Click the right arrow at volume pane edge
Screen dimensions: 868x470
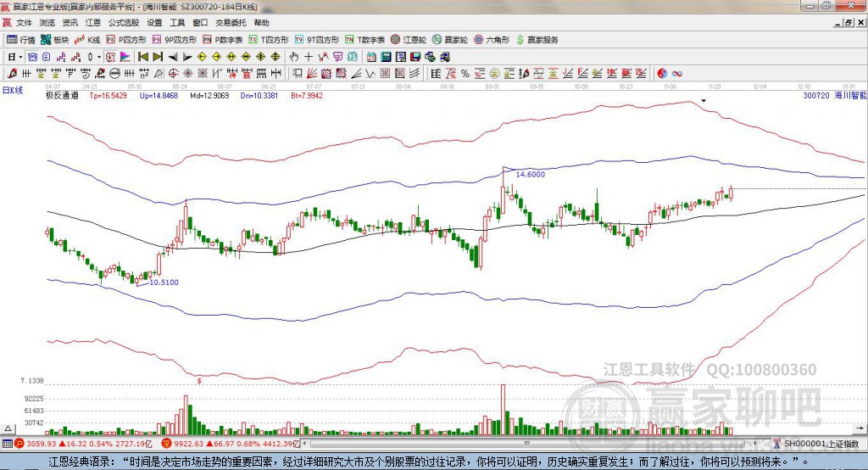(x=860, y=428)
